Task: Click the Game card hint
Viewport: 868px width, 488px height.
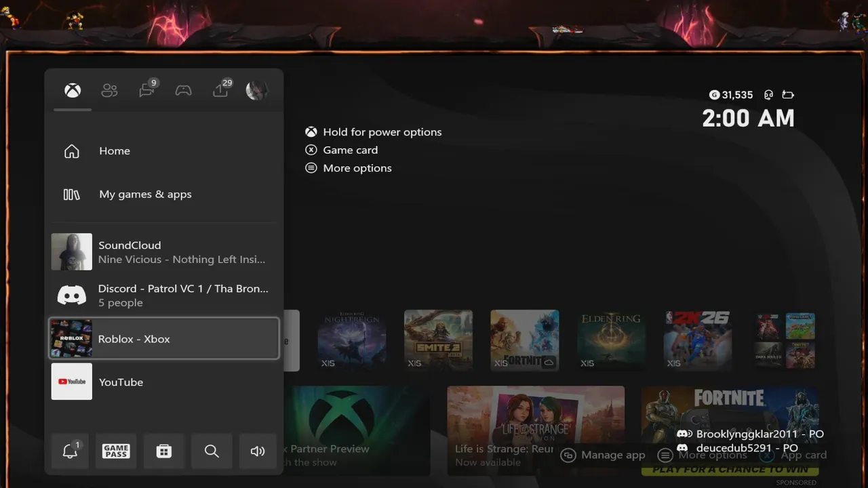Action: pyautogui.click(x=350, y=150)
